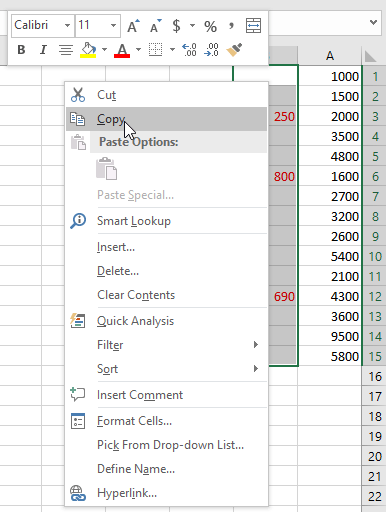The image size is (386, 512).
Task: Choose Insert Comment
Action: pos(167,395)
